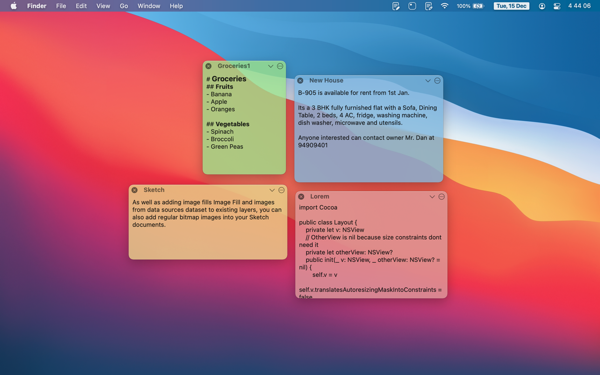This screenshot has height=375, width=600.
Task: Click the note-pencil icon beside the Wi-Fi icon
Action: coord(429,6)
